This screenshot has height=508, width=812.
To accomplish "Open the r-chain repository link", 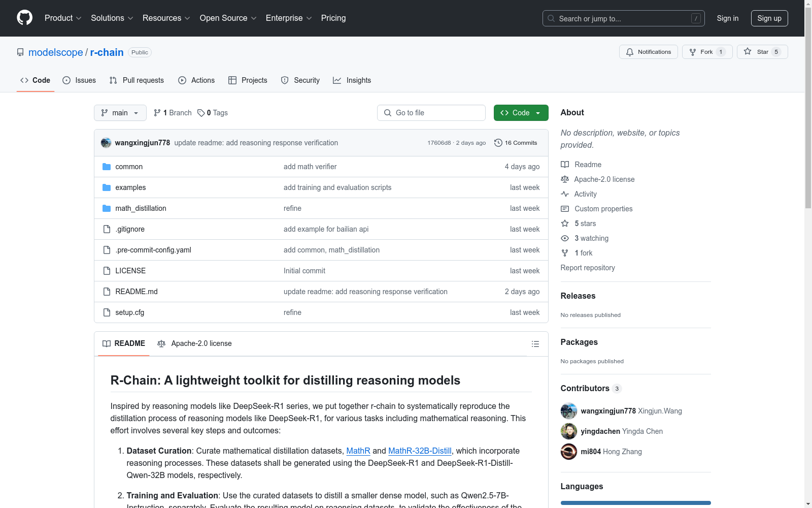I will (107, 52).
